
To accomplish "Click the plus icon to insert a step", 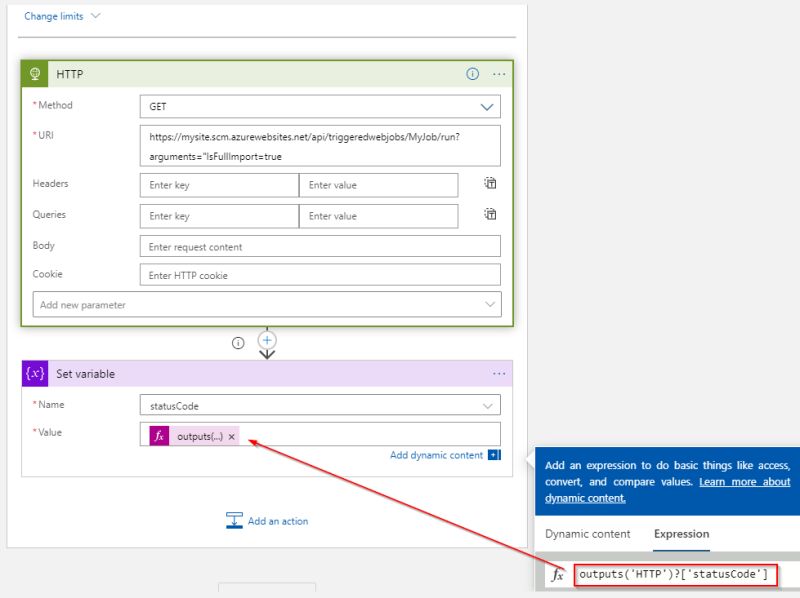I will tap(266, 341).
